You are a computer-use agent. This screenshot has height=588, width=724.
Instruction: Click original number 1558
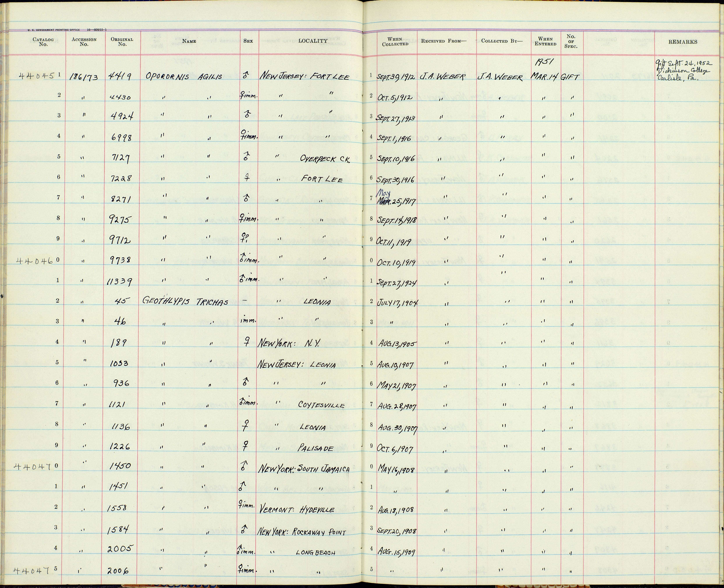pos(117,508)
